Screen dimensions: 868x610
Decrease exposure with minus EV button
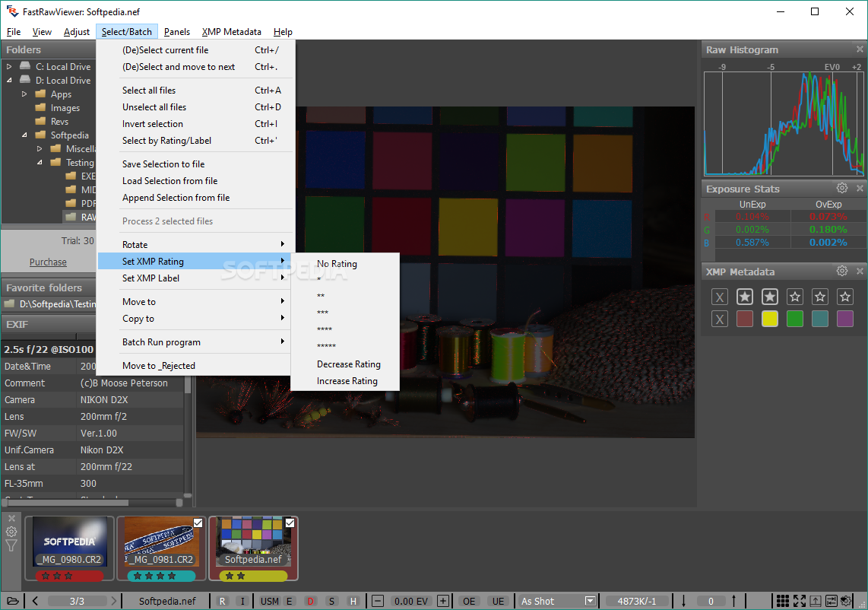[x=378, y=601]
